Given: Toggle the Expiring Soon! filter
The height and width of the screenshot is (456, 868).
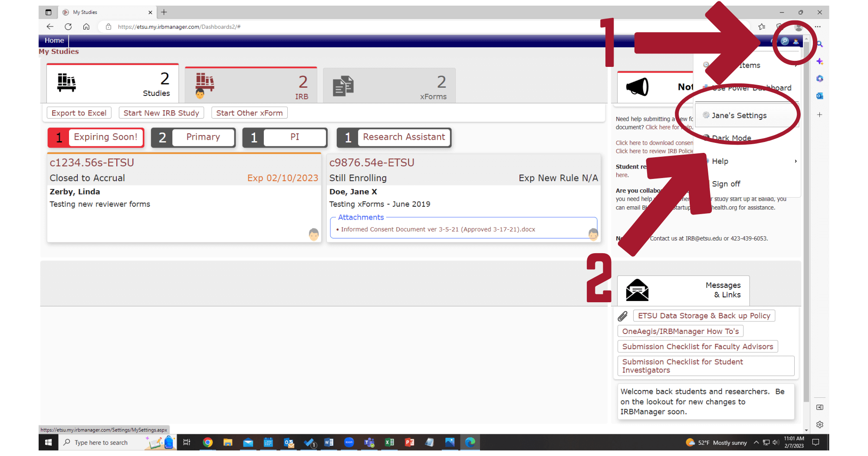Looking at the screenshot, I should click(x=96, y=137).
